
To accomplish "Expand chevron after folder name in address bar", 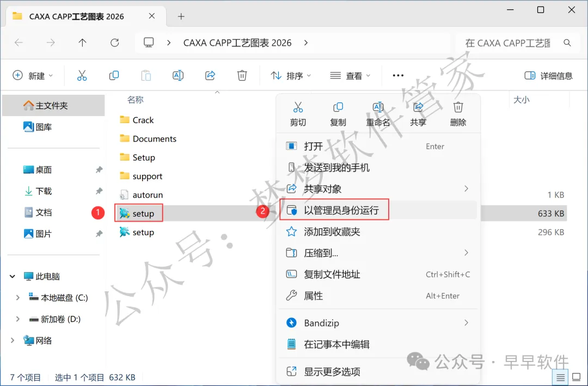I will [x=306, y=43].
